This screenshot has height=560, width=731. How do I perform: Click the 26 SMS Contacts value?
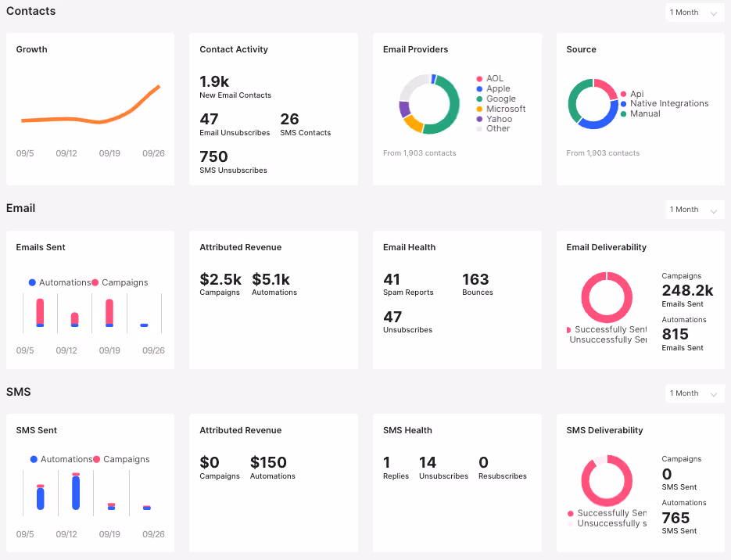point(289,120)
